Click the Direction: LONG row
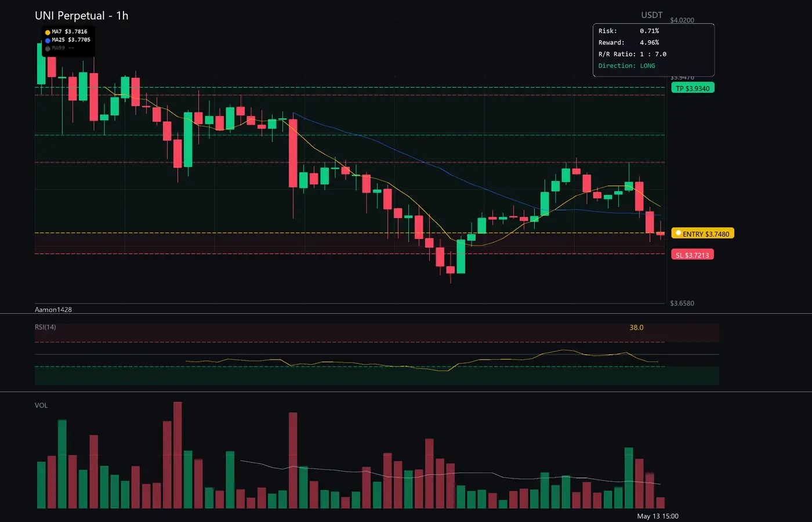Image resolution: width=812 pixels, height=522 pixels. [x=627, y=66]
